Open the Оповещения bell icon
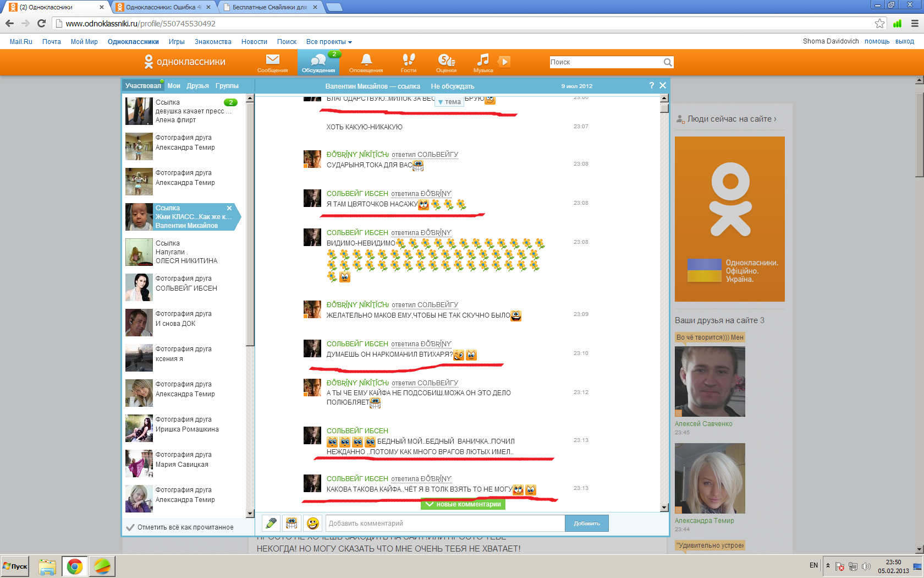Viewport: 924px width, 578px height. coord(366,62)
